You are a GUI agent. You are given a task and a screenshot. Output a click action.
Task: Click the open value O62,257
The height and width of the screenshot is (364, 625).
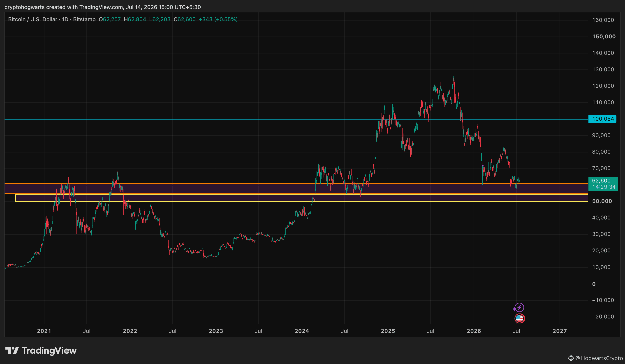[110, 19]
